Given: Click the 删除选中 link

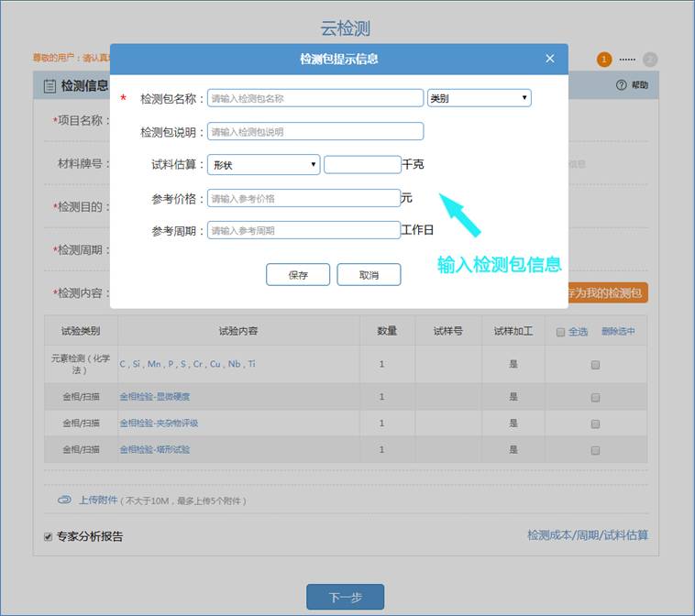Looking at the screenshot, I should pyautogui.click(x=618, y=332).
